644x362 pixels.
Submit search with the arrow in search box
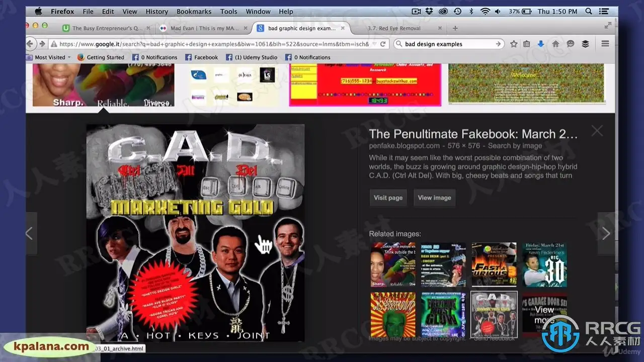[498, 44]
